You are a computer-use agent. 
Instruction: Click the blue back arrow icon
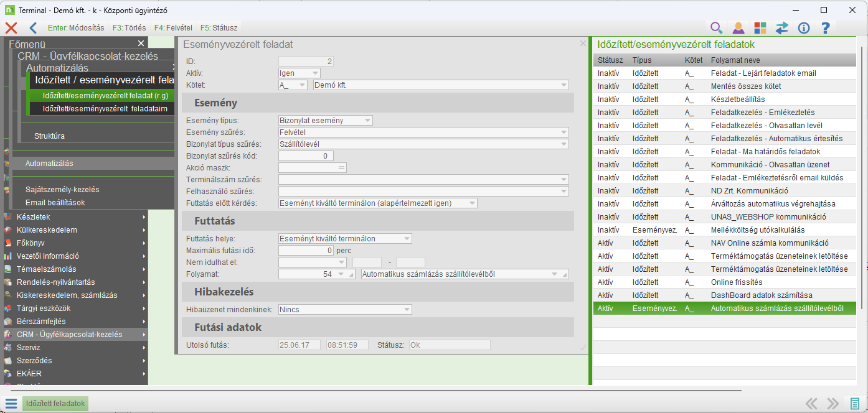tap(33, 28)
